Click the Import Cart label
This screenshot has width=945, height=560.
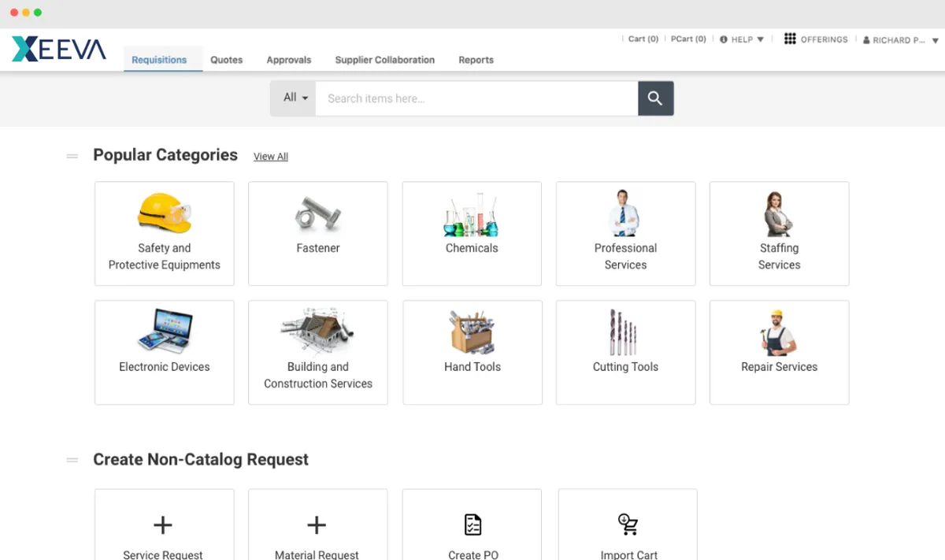pos(629,554)
